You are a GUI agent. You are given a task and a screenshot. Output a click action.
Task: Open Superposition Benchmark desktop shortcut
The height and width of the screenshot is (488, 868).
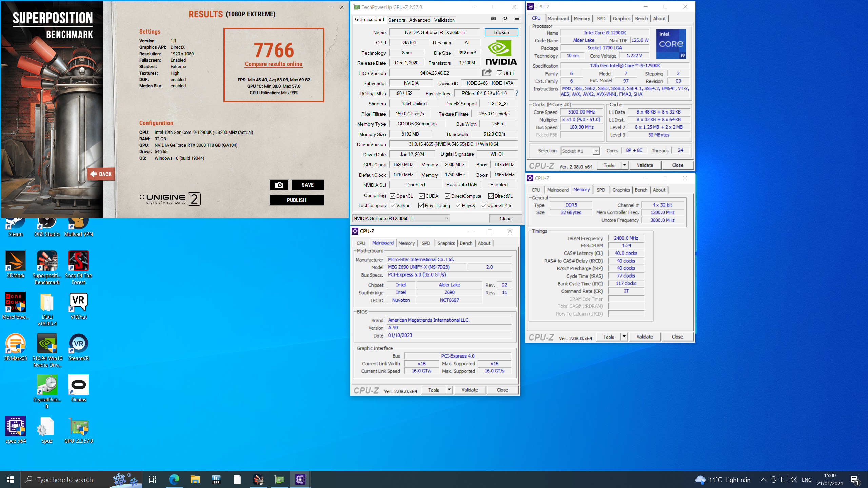click(x=47, y=268)
